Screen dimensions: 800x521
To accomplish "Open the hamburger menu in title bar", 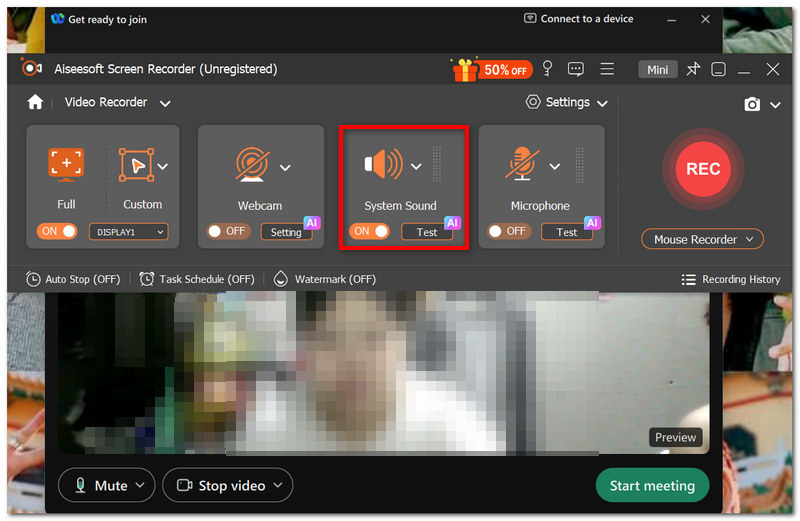I will pos(607,68).
